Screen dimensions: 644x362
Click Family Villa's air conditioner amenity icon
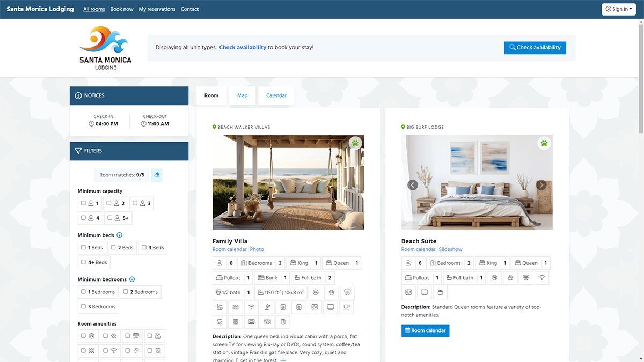pyautogui.click(x=347, y=293)
